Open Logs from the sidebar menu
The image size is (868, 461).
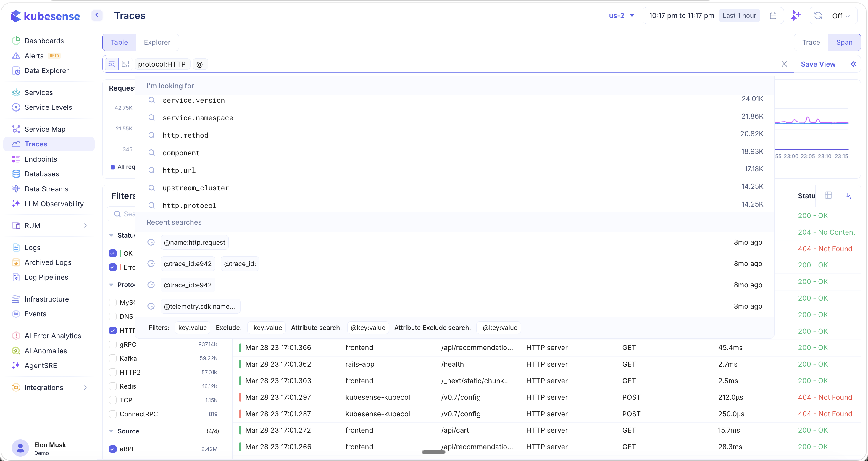[x=32, y=247]
